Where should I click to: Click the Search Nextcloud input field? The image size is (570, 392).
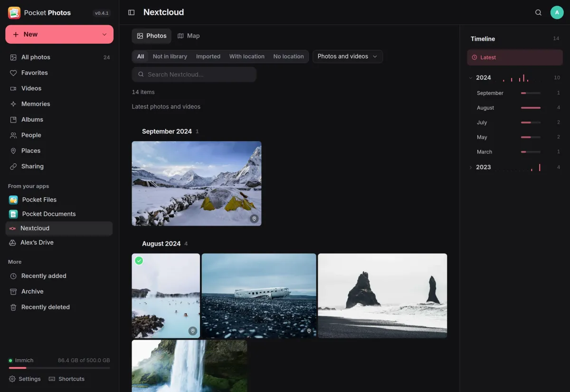194,75
